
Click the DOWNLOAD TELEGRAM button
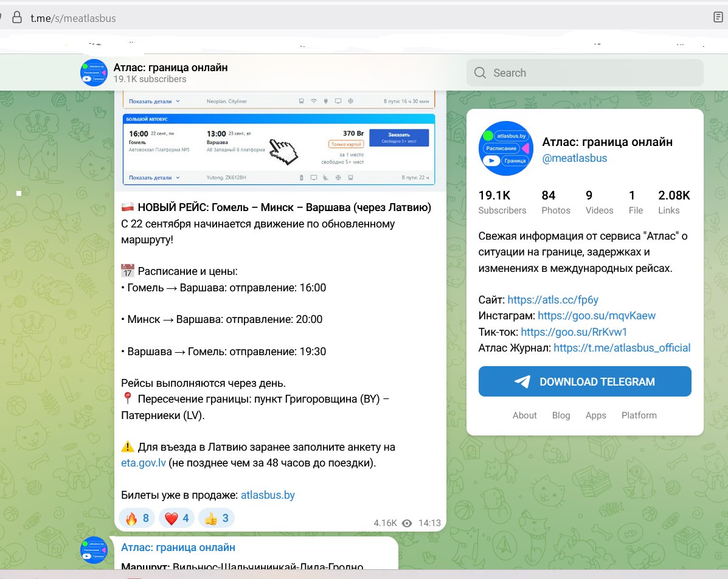(x=584, y=381)
